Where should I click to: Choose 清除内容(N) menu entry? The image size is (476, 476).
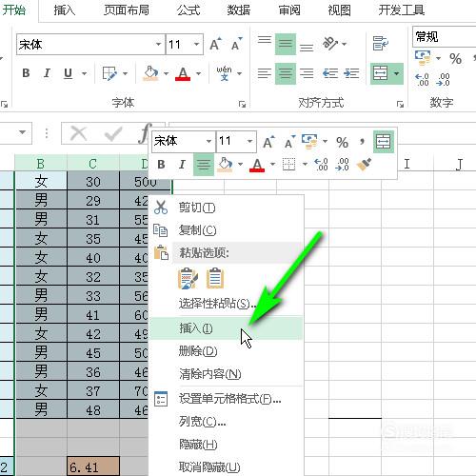click(226, 374)
